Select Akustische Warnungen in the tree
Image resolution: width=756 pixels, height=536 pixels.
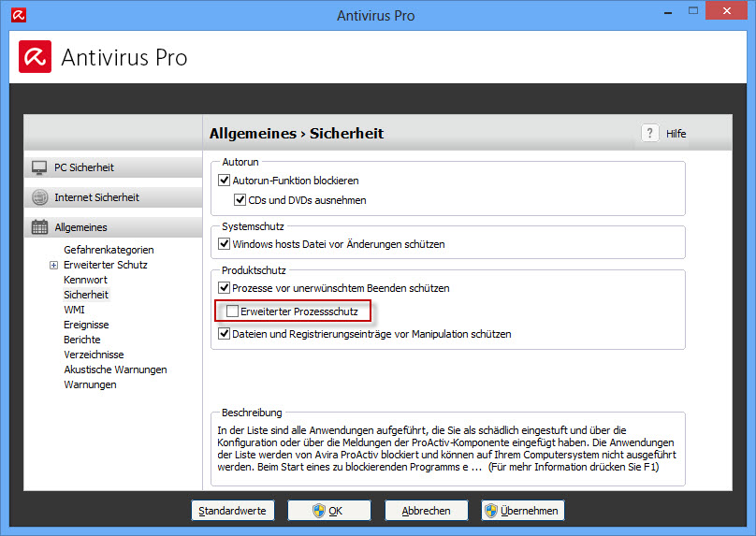pyautogui.click(x=115, y=369)
